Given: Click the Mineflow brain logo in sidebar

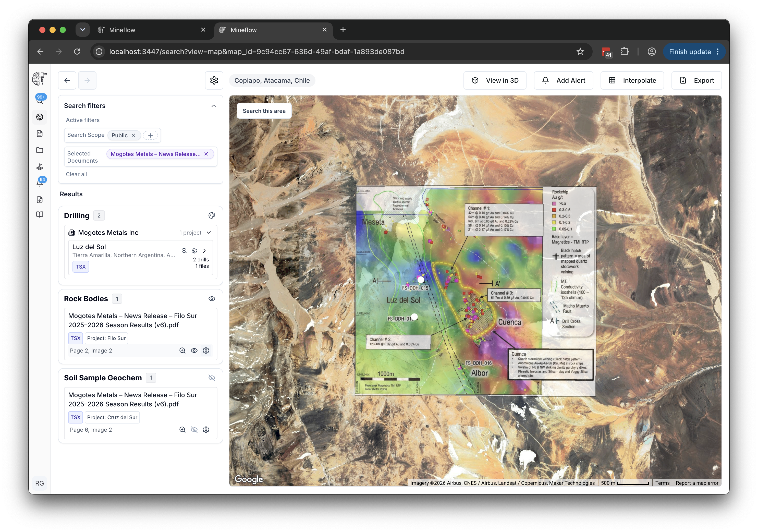Looking at the screenshot, I should pos(40,78).
